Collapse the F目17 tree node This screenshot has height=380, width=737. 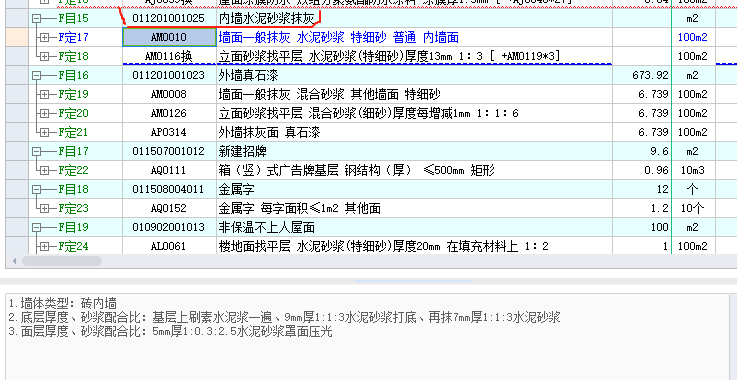pyautogui.click(x=36, y=151)
